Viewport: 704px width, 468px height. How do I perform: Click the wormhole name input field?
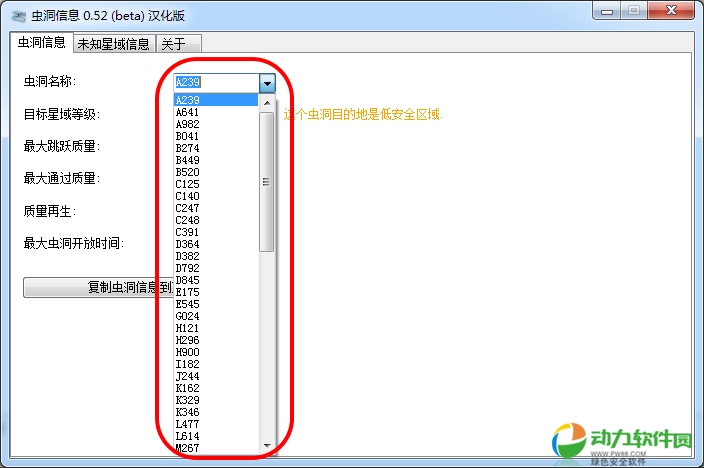[216, 84]
